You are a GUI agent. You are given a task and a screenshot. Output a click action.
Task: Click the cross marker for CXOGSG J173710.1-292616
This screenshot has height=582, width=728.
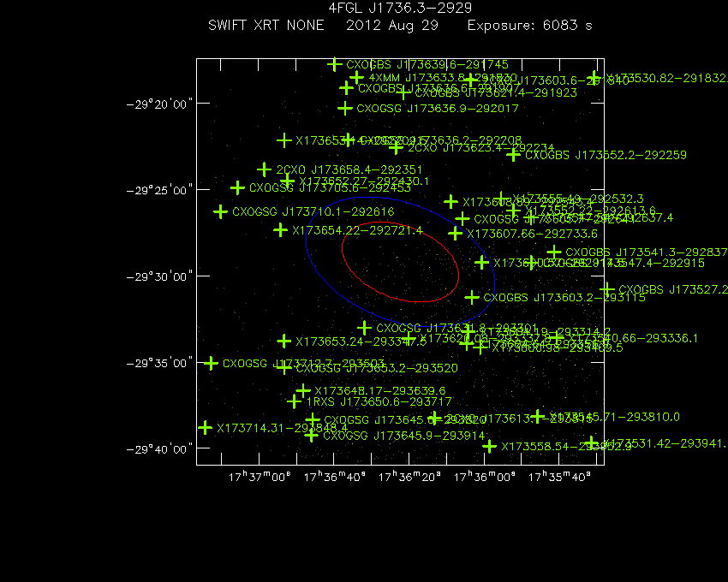[x=220, y=211]
